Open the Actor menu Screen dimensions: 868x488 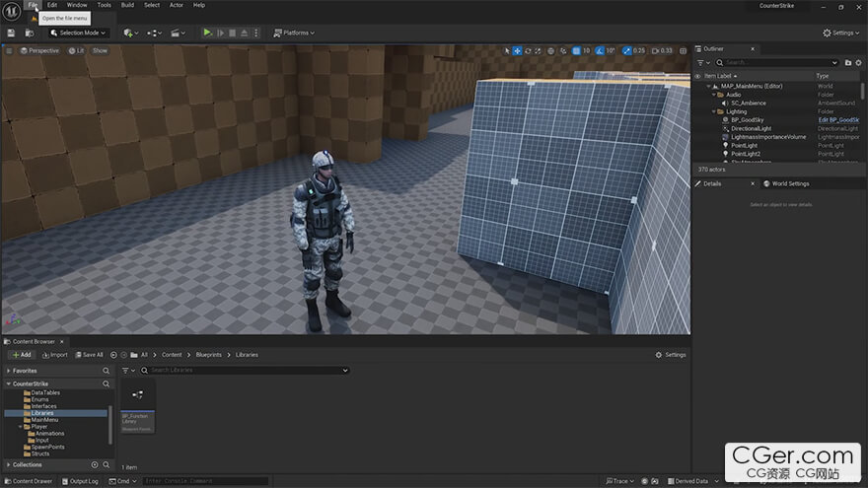coord(176,5)
